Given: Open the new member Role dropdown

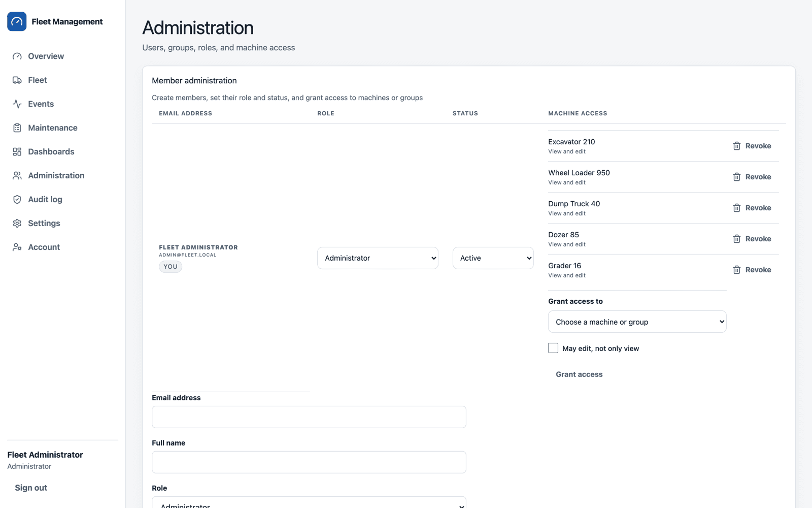Looking at the screenshot, I should (309, 503).
